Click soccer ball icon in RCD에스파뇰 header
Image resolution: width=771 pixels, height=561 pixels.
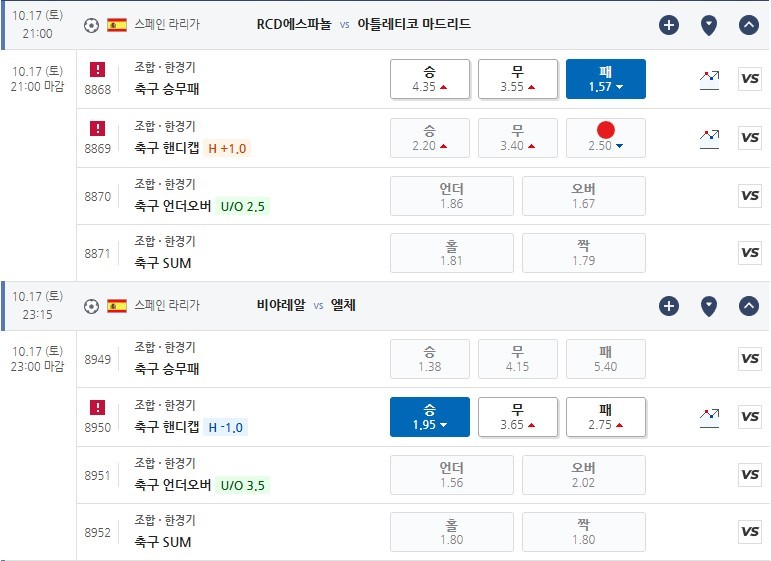[x=91, y=25]
